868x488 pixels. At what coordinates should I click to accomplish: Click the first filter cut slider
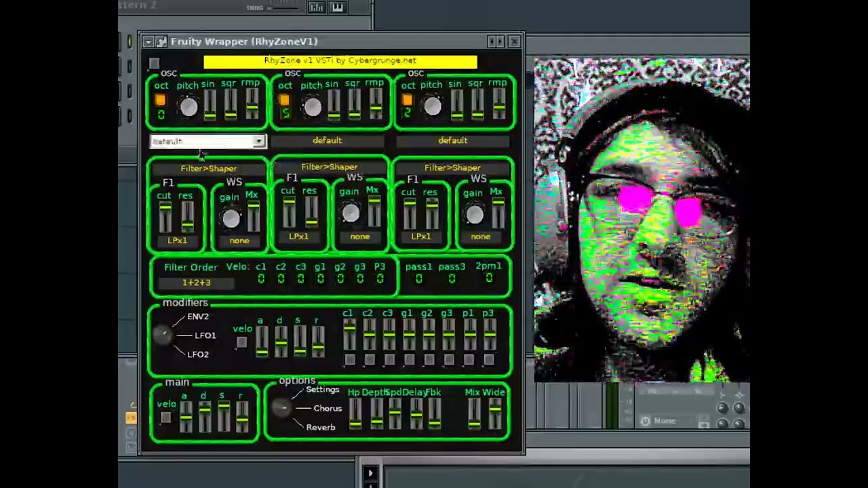pyautogui.click(x=165, y=218)
